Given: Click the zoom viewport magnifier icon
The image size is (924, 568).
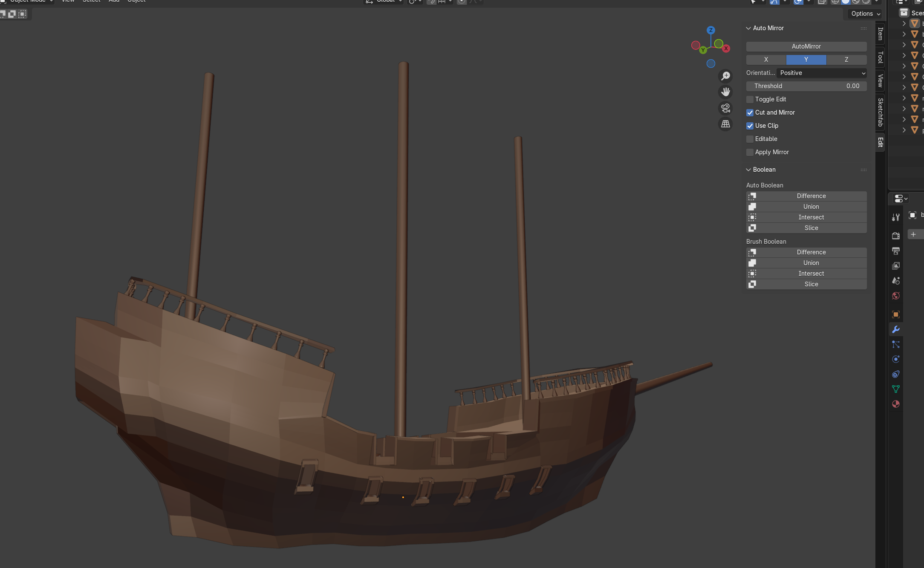Looking at the screenshot, I should [x=725, y=76].
